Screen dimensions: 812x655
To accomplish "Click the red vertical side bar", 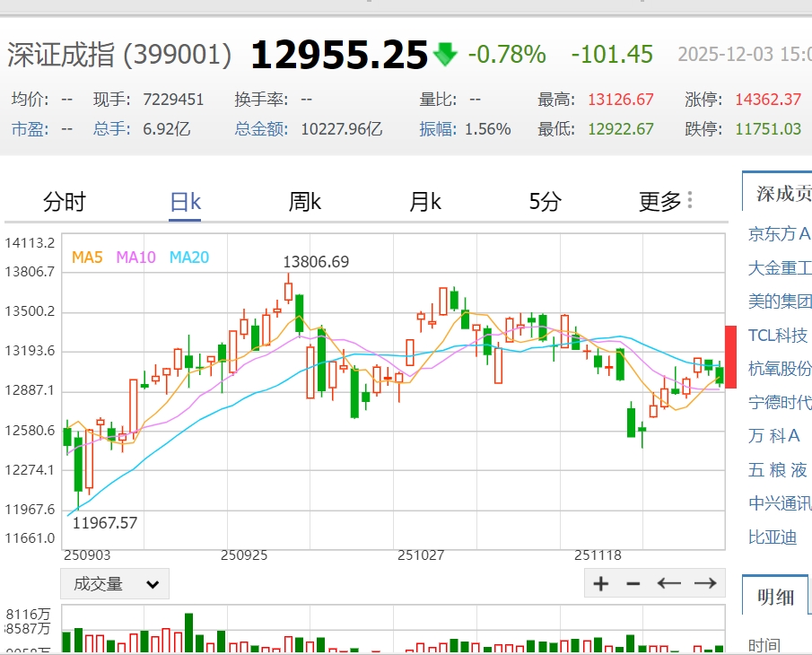I will 730,357.
